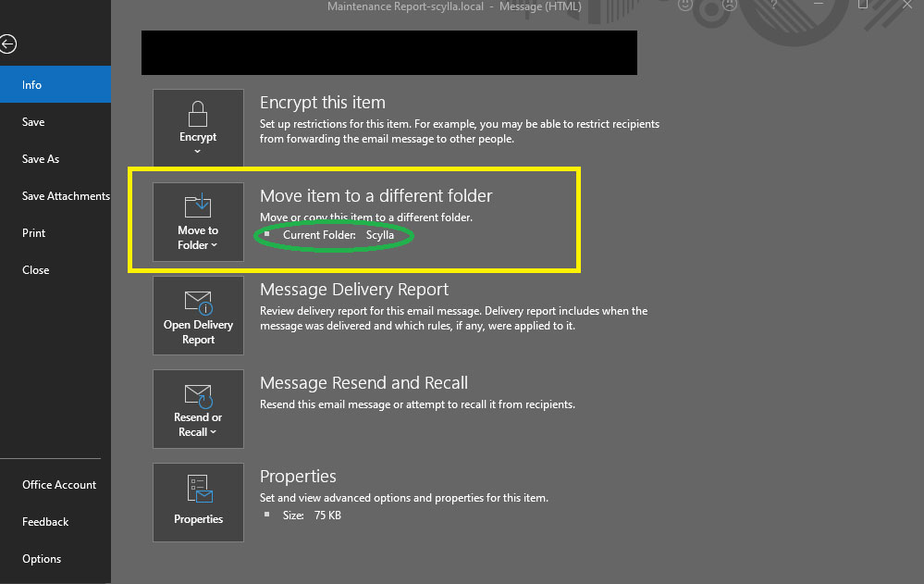
Task: Click the smiley feedback icon in title bar
Action: [684, 6]
